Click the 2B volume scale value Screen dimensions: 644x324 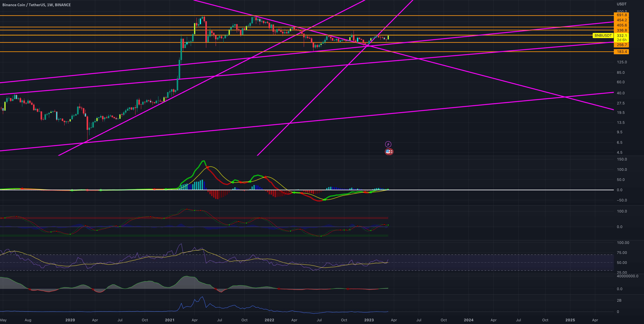619,300
